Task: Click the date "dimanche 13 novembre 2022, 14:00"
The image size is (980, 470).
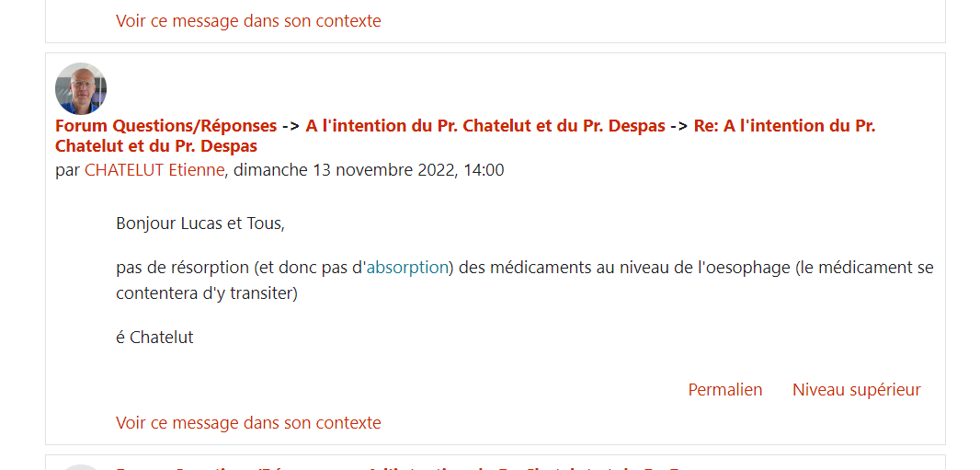Action: pos(370,170)
